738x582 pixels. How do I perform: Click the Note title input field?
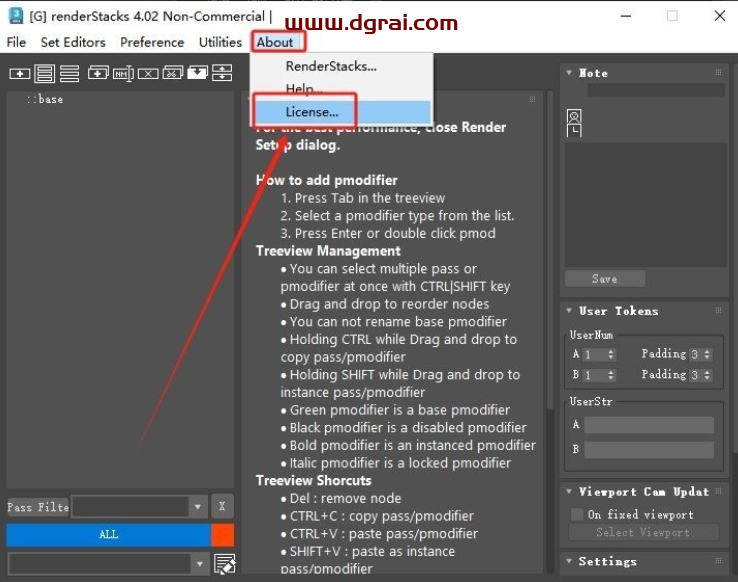click(656, 90)
